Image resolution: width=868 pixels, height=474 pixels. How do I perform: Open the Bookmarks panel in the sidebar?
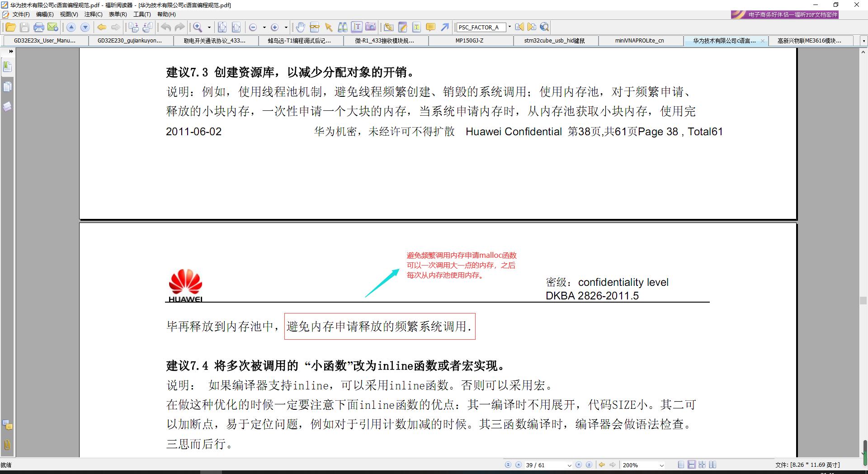[x=7, y=67]
